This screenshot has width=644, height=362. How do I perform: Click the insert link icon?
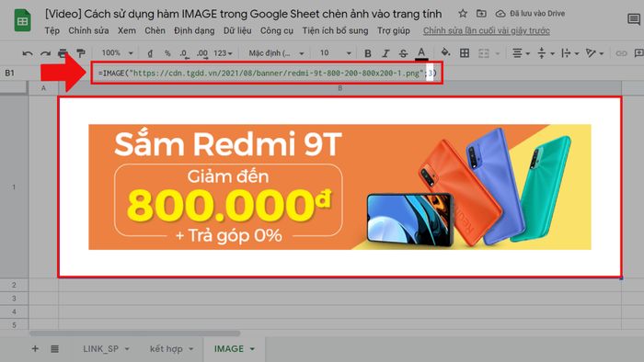pos(621,53)
